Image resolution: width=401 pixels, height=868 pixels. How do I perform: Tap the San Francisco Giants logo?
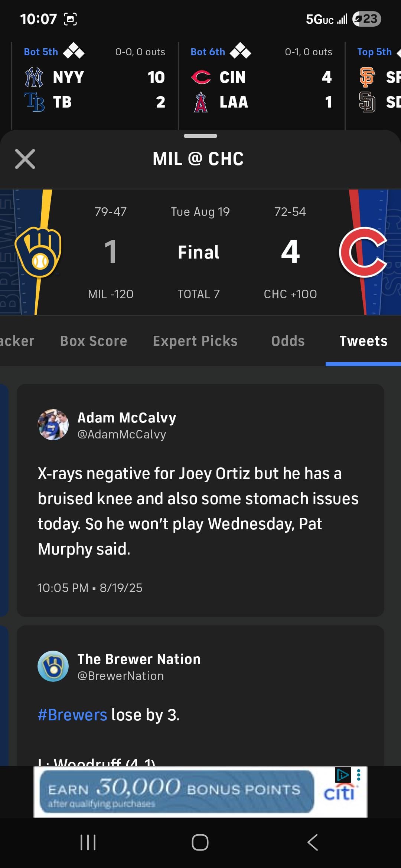coord(367,77)
